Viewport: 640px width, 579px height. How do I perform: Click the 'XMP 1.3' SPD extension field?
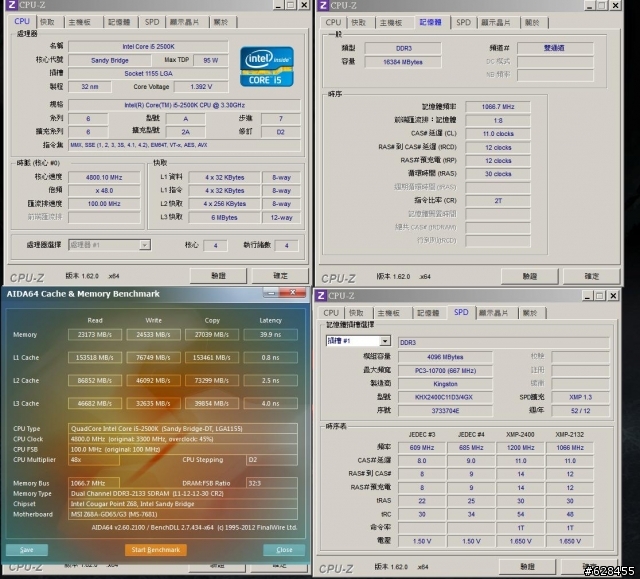pos(580,397)
